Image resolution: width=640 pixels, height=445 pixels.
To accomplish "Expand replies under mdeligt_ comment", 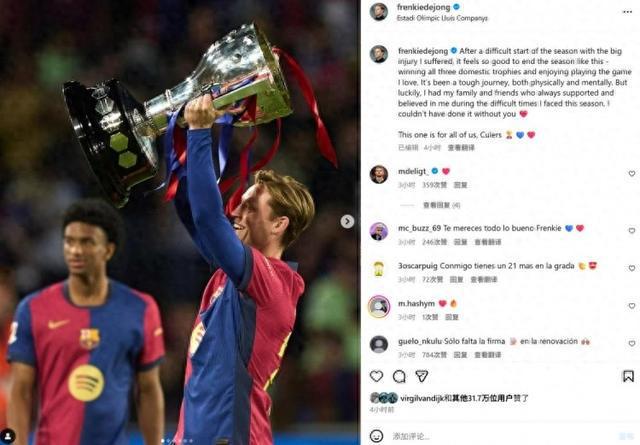I will 442,205.
